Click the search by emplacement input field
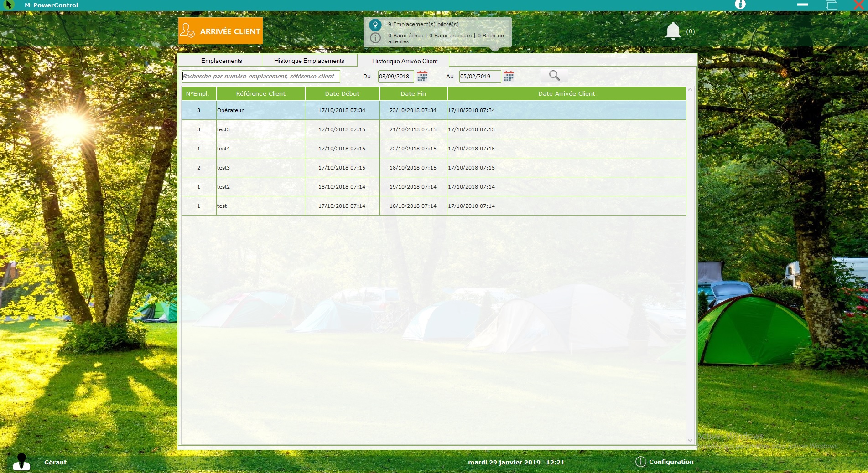 pyautogui.click(x=260, y=76)
